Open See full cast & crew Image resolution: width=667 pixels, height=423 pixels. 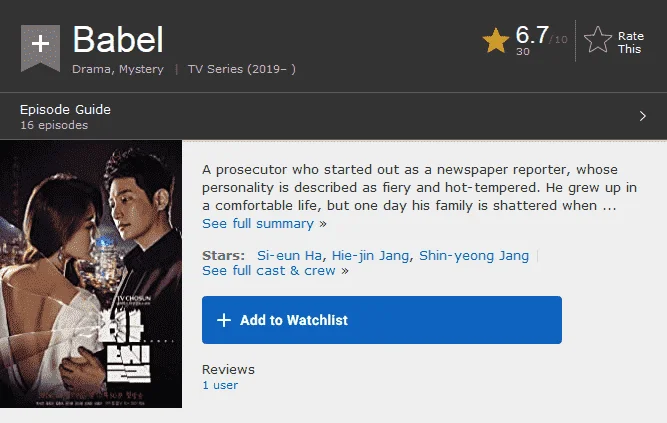pos(275,271)
